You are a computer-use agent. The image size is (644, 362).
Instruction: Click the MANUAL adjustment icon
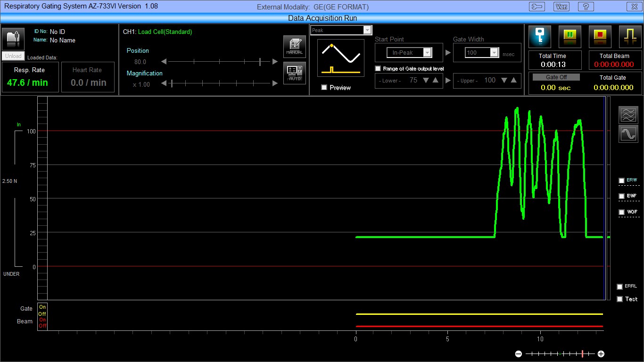(x=295, y=46)
